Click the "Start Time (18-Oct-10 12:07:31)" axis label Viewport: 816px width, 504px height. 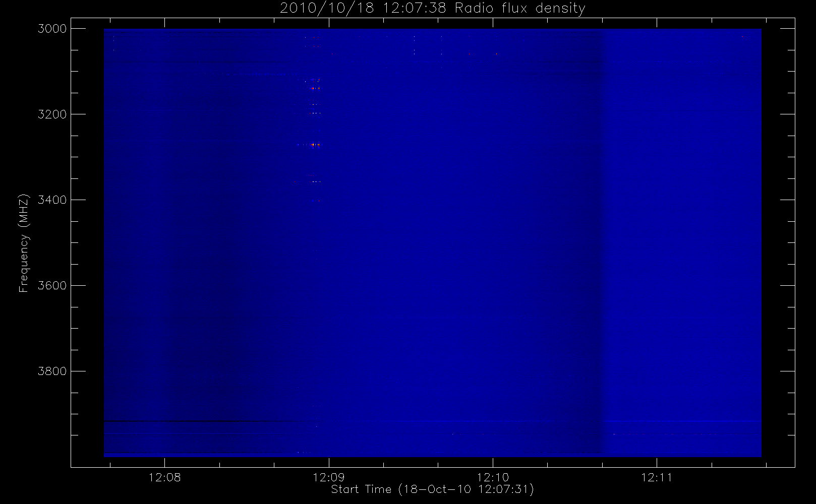pos(432,489)
